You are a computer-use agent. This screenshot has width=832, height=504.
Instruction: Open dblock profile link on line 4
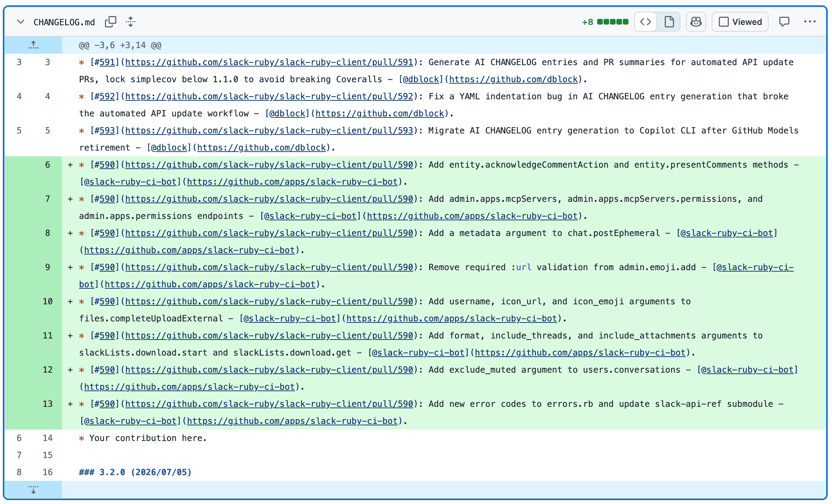tap(380, 114)
